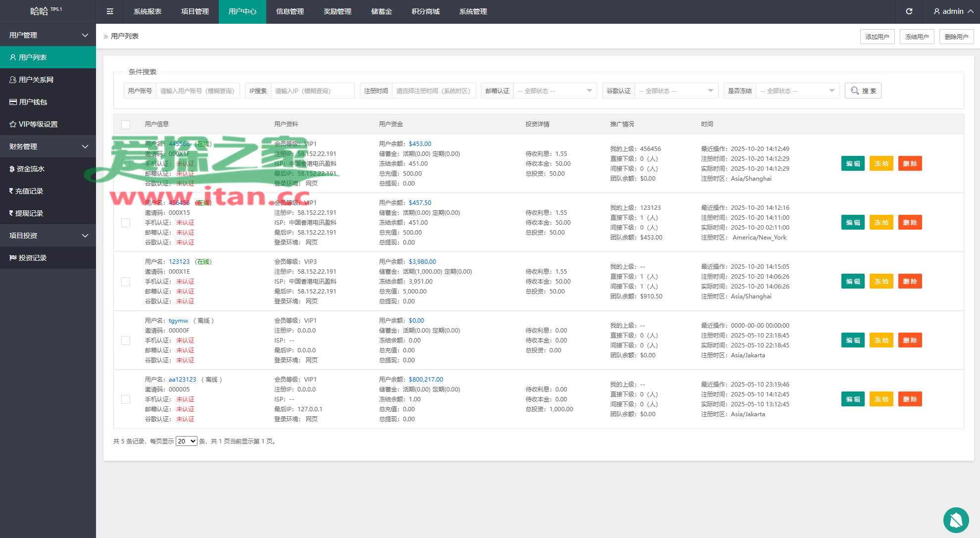
Task: Click orange 冻结 button for user tgymw
Action: [x=881, y=340]
